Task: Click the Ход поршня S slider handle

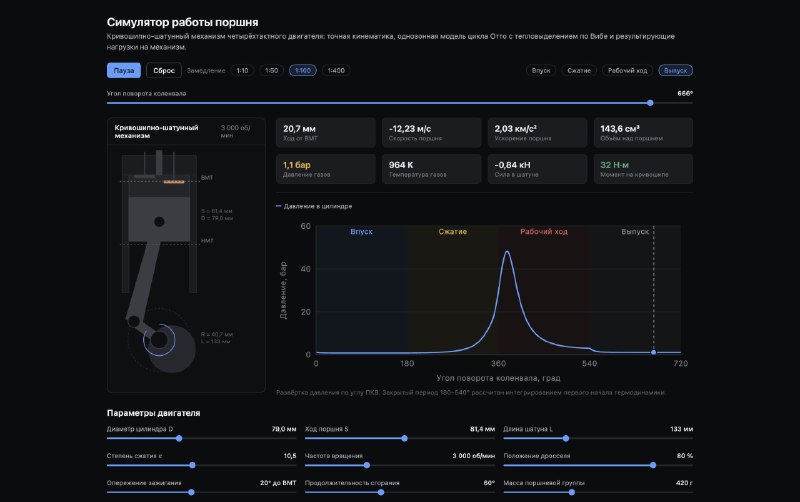Action: [x=404, y=438]
